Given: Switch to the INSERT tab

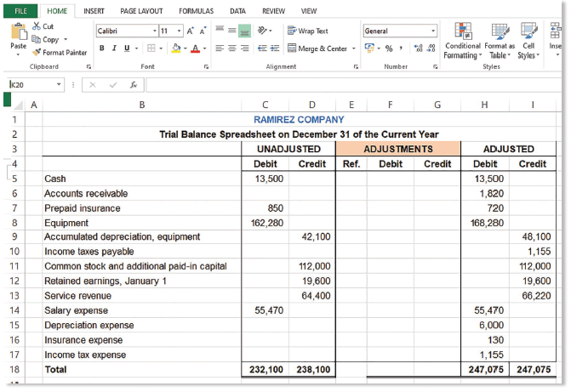Looking at the screenshot, I should pyautogui.click(x=94, y=11).
